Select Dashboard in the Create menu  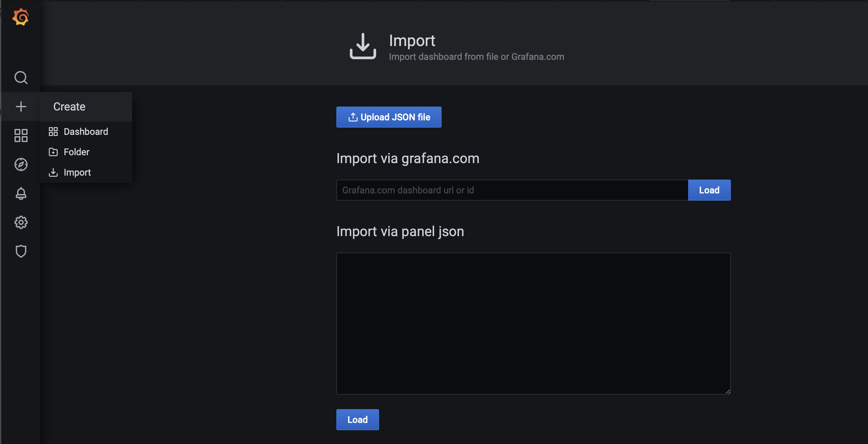pos(86,132)
